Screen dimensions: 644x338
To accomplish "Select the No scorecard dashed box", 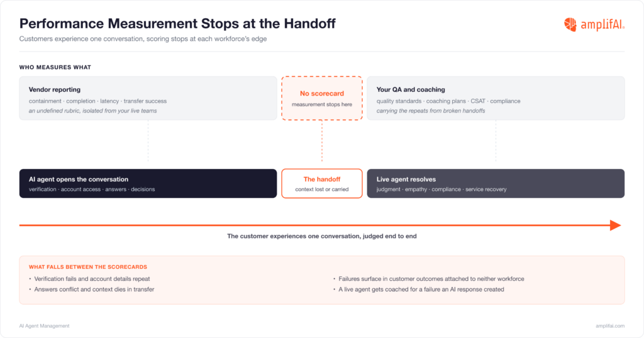I will [x=322, y=98].
